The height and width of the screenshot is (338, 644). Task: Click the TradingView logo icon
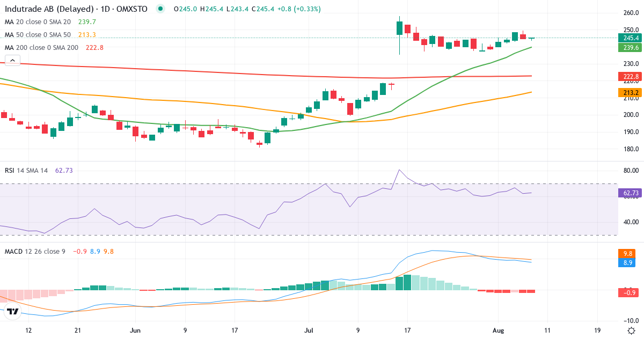click(x=13, y=311)
